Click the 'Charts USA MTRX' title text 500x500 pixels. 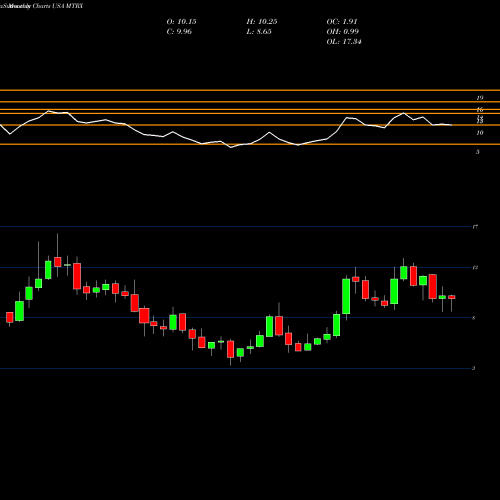[x=58, y=6]
